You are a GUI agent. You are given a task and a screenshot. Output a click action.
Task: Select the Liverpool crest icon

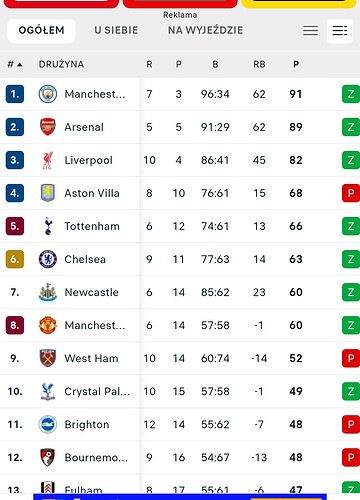click(x=48, y=160)
